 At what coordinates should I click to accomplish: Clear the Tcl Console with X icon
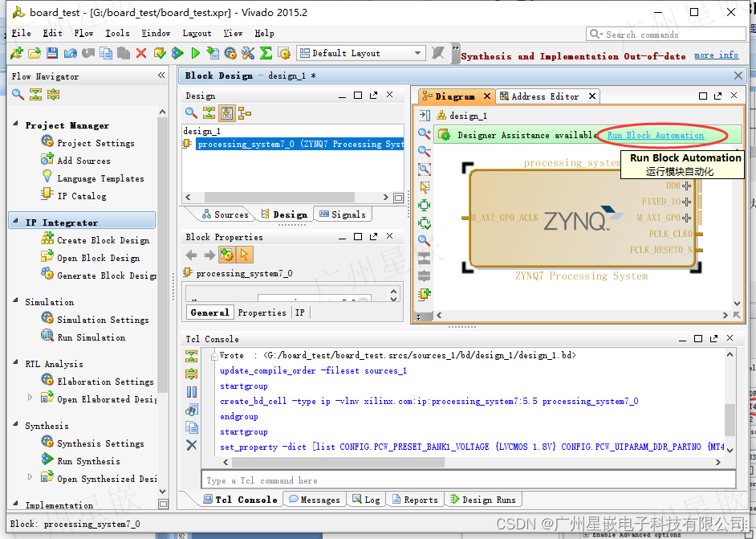(x=192, y=445)
